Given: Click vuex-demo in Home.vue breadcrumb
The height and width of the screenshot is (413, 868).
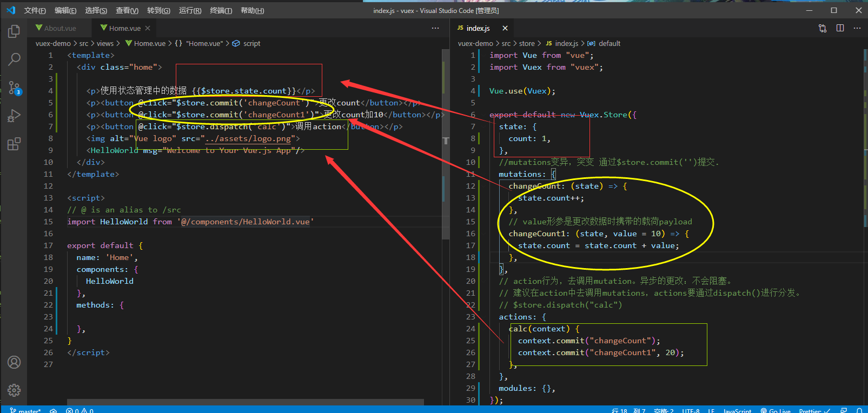Looking at the screenshot, I should point(53,43).
